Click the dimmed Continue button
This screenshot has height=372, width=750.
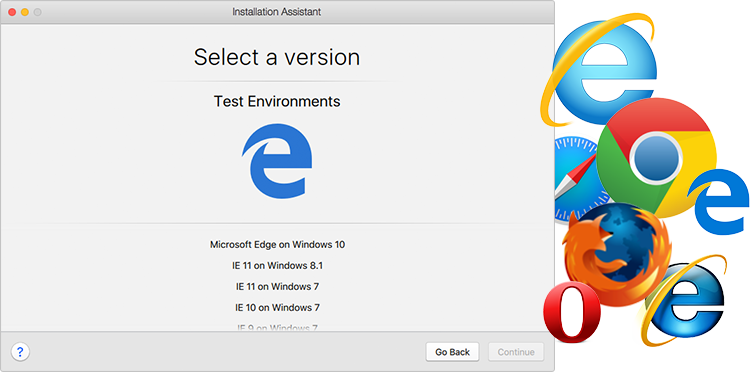click(516, 352)
